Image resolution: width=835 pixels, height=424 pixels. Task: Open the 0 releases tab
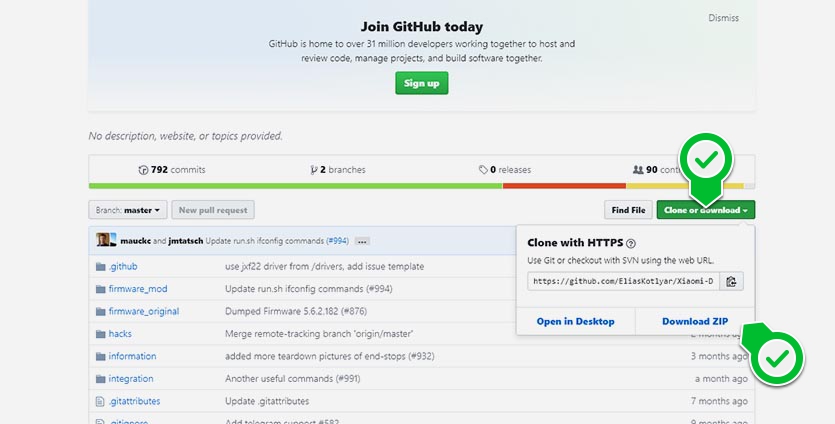504,170
